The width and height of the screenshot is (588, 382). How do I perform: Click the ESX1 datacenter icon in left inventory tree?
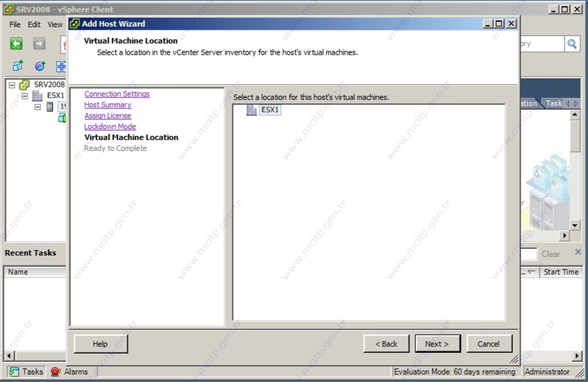click(x=37, y=96)
